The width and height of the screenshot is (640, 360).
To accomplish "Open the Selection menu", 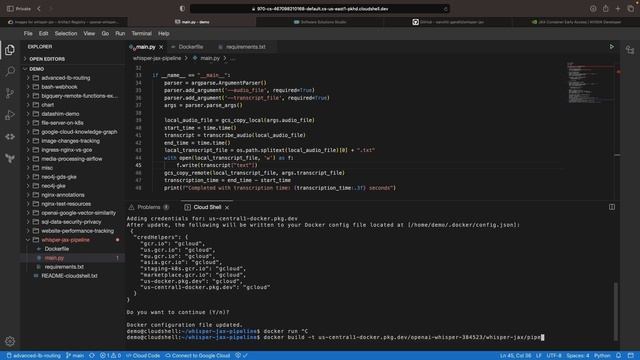I will 66,33.
